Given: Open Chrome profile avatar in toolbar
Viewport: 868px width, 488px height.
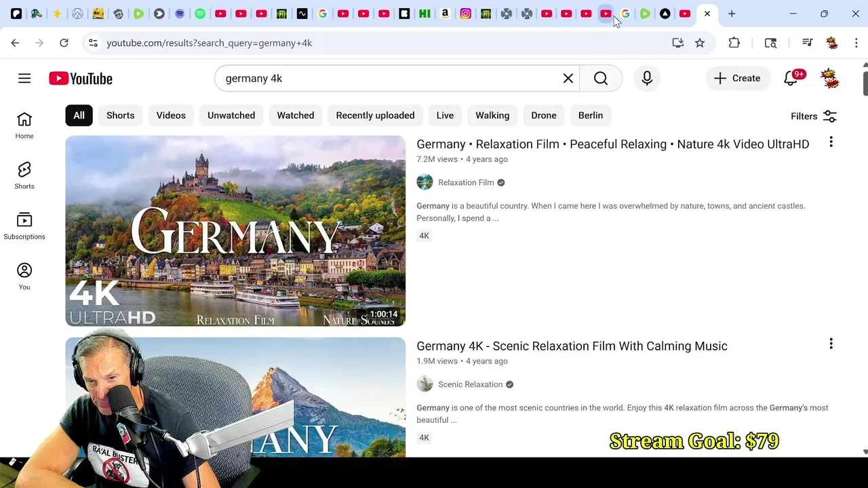Looking at the screenshot, I should coord(832,43).
